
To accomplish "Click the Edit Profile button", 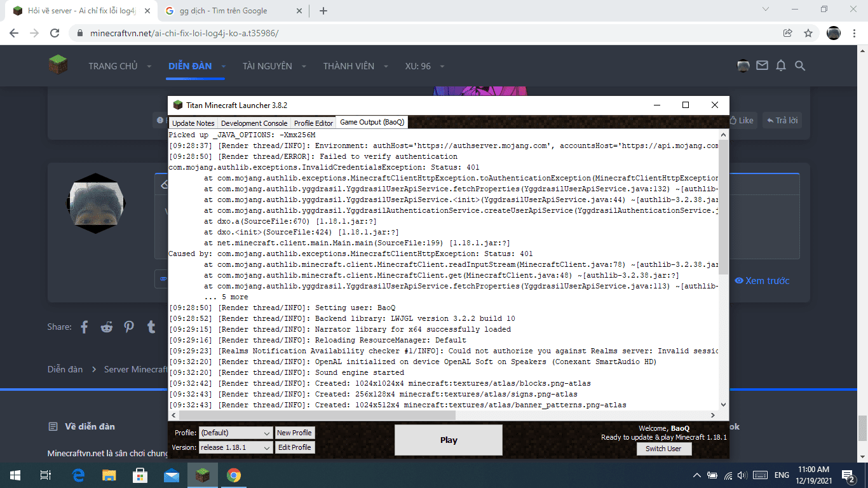I will coord(295,447).
